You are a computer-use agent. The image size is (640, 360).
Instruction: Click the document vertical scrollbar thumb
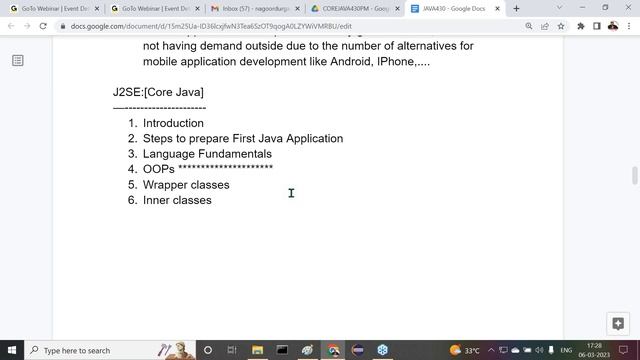click(635, 176)
